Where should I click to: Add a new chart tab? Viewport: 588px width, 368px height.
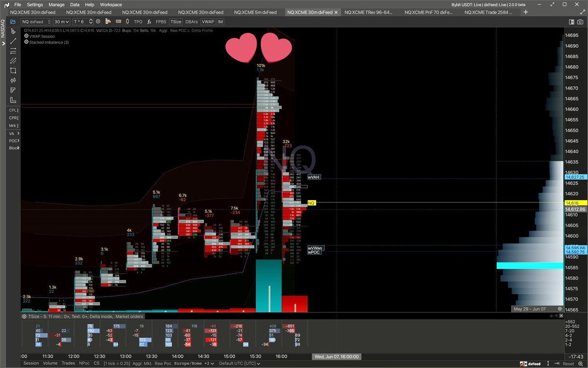(x=526, y=12)
